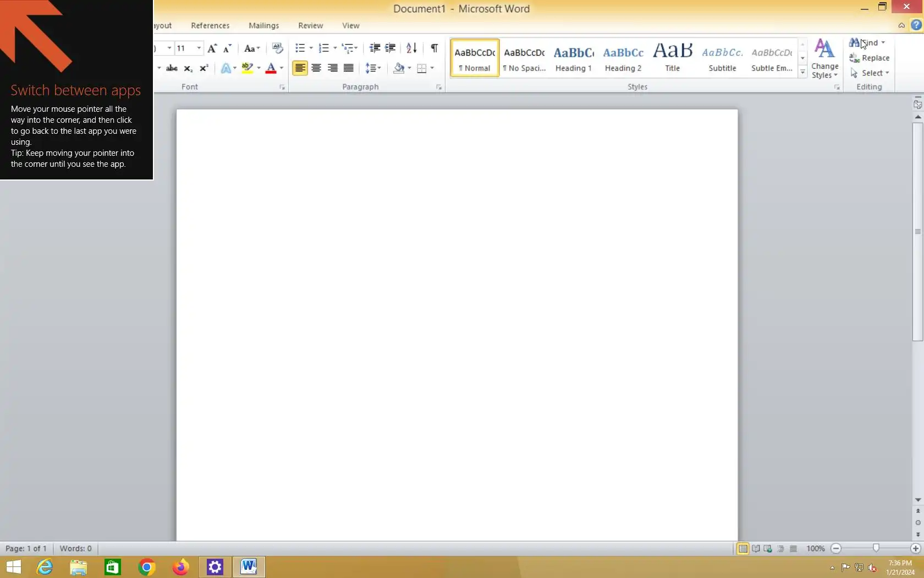Screen dimensions: 924x578
Task: Align text to the right
Action: coord(332,68)
